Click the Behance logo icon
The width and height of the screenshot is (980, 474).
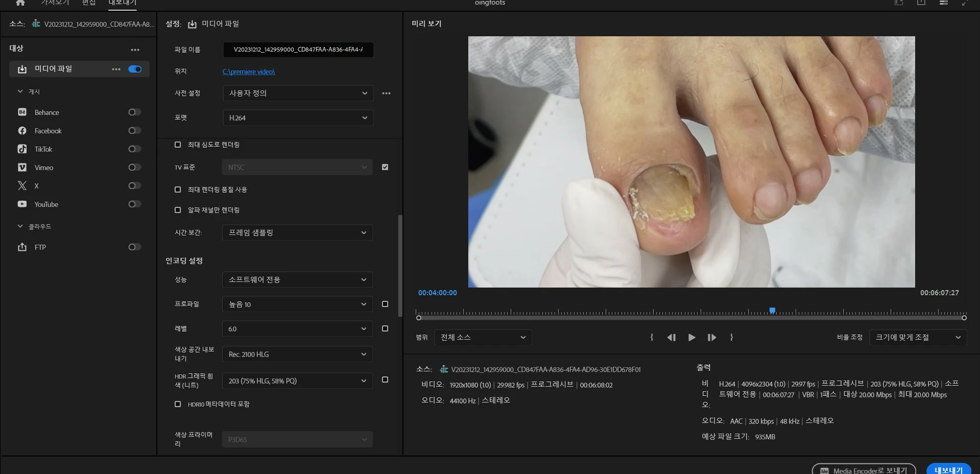22,112
